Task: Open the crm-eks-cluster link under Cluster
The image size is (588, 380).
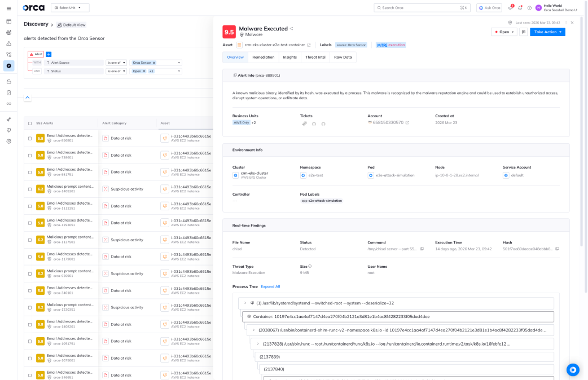Action: point(254,173)
